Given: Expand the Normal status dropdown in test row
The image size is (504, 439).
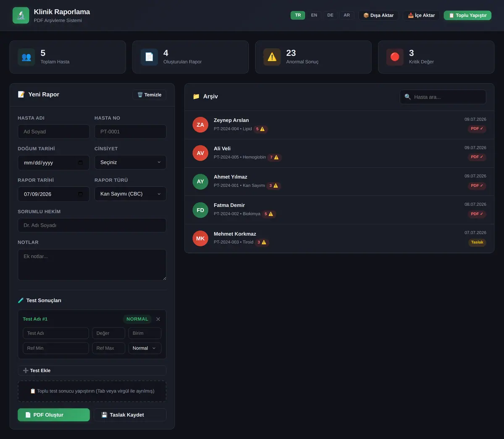Looking at the screenshot, I should click(144, 348).
